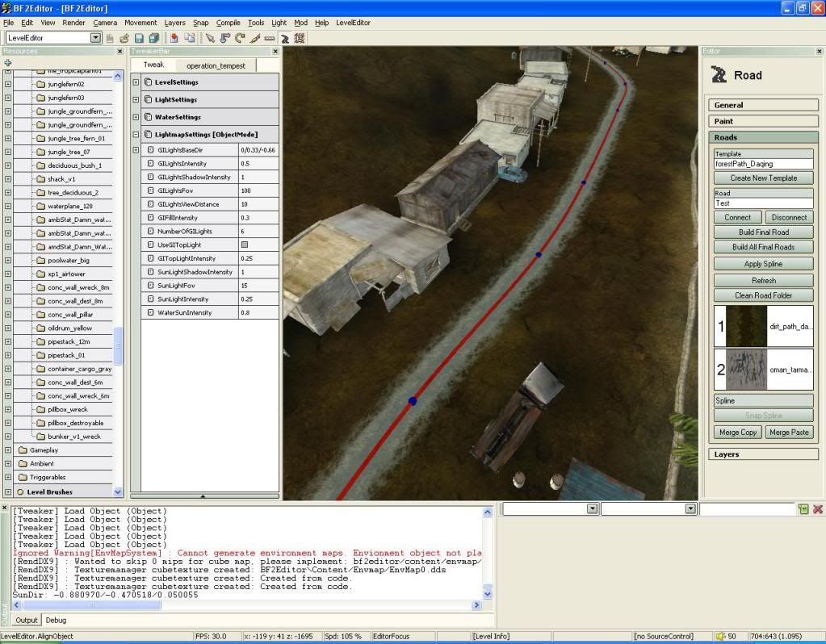Activate the Rotate tool icon
Image resolution: width=826 pixels, height=644 pixels.
coord(240,38)
